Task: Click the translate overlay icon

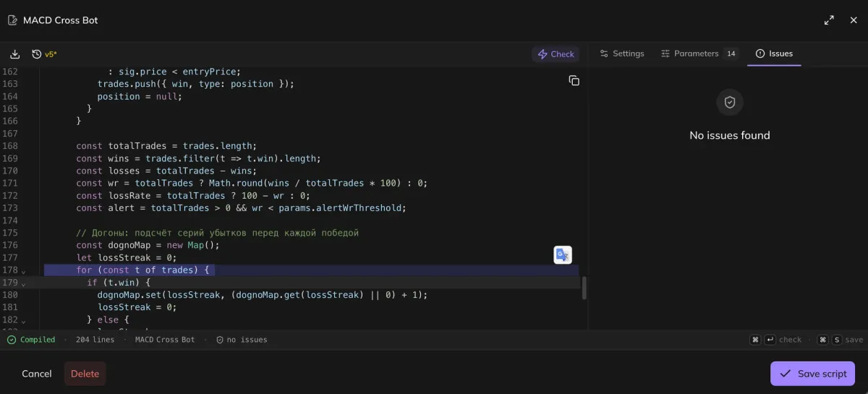Action: pos(563,255)
